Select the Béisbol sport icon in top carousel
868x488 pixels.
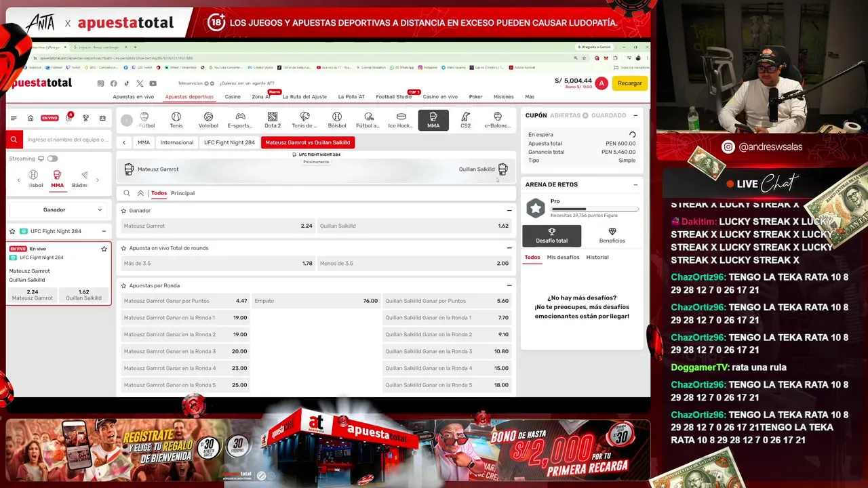click(x=337, y=120)
